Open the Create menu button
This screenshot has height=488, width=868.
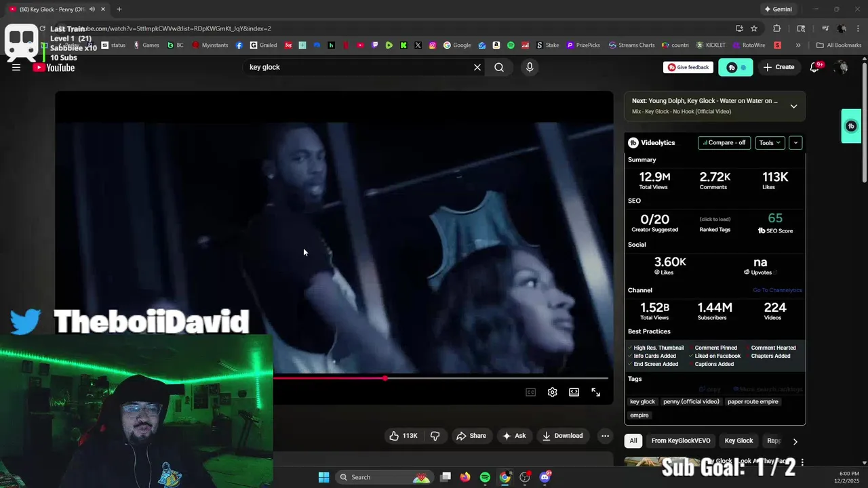tap(778, 67)
